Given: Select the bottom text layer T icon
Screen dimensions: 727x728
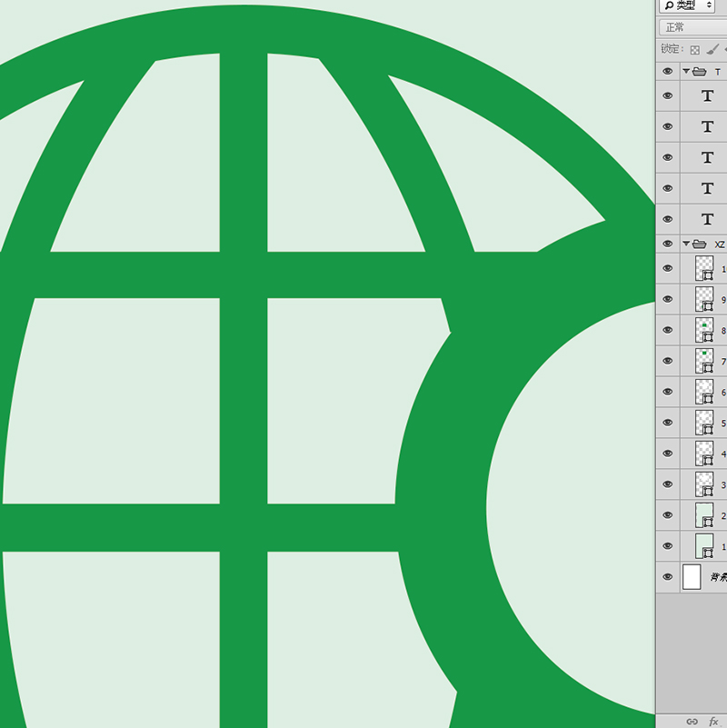Looking at the screenshot, I should click(707, 219).
